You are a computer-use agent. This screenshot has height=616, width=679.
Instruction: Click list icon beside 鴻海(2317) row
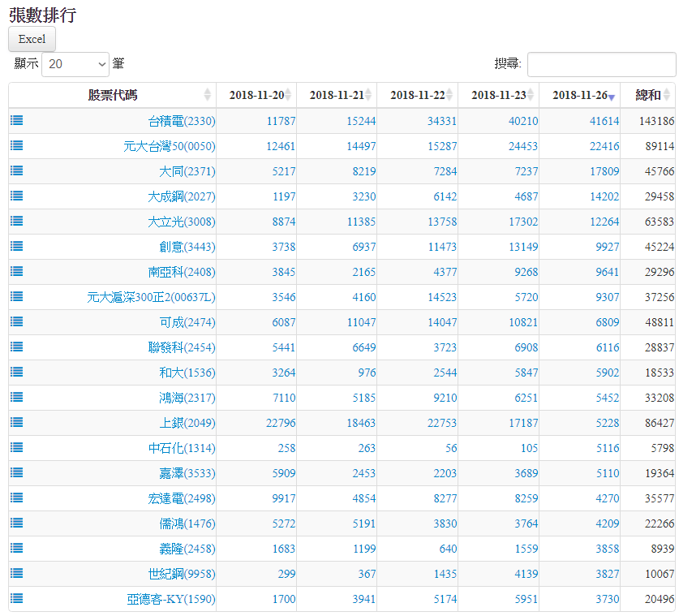[x=17, y=397]
